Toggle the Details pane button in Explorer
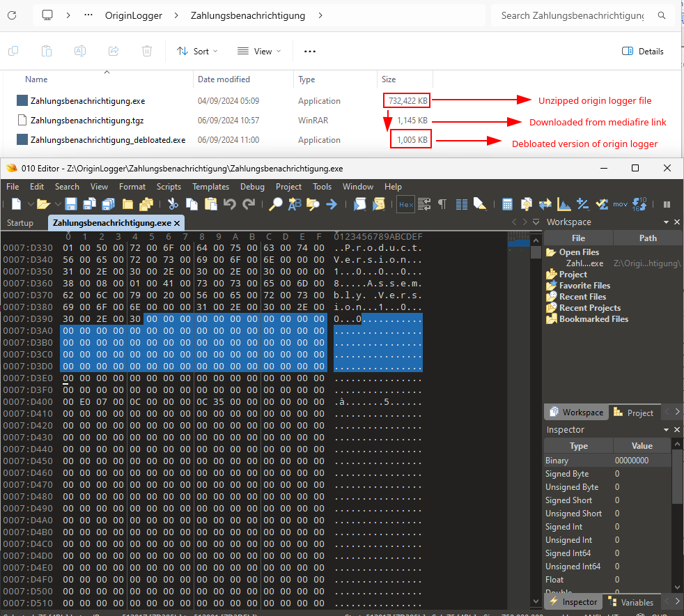 [x=643, y=51]
